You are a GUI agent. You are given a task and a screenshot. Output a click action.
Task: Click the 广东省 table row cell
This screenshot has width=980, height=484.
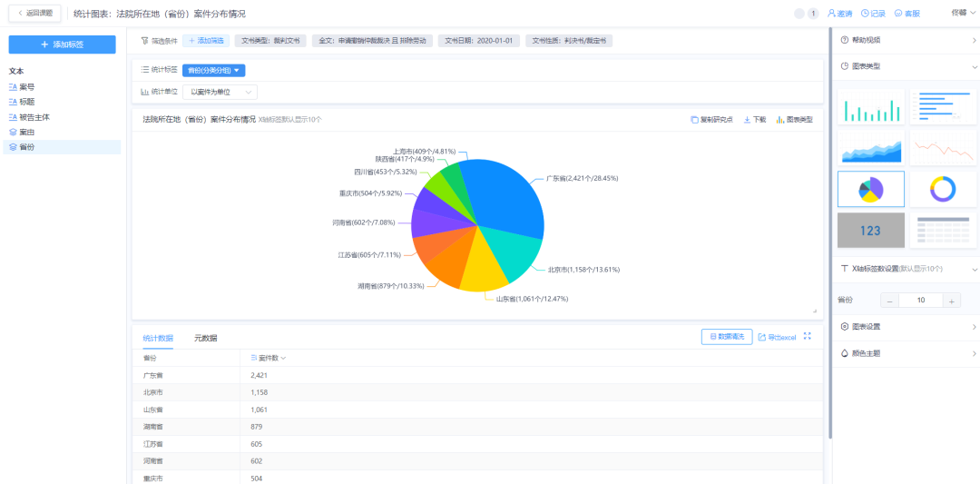pos(186,375)
